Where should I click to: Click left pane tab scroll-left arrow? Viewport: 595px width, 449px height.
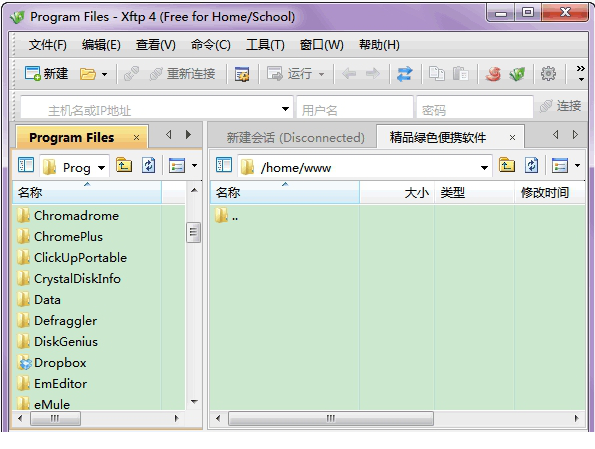tap(168, 134)
